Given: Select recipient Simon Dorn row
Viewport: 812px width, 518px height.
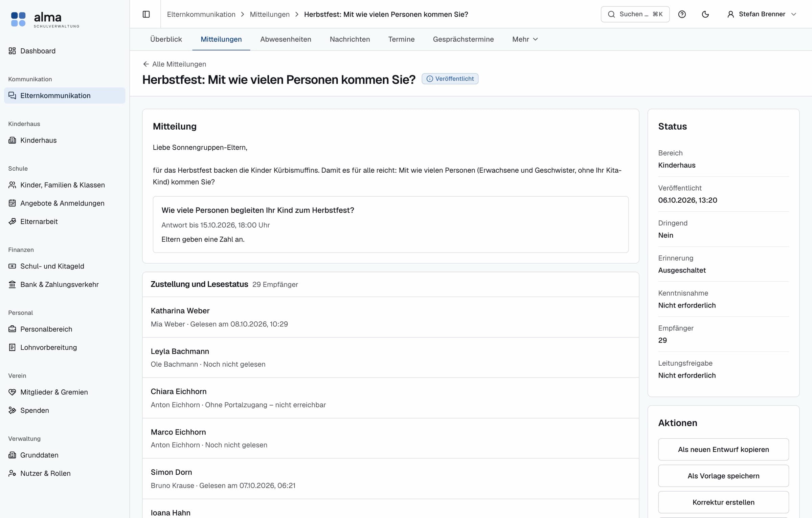Looking at the screenshot, I should 391,478.
